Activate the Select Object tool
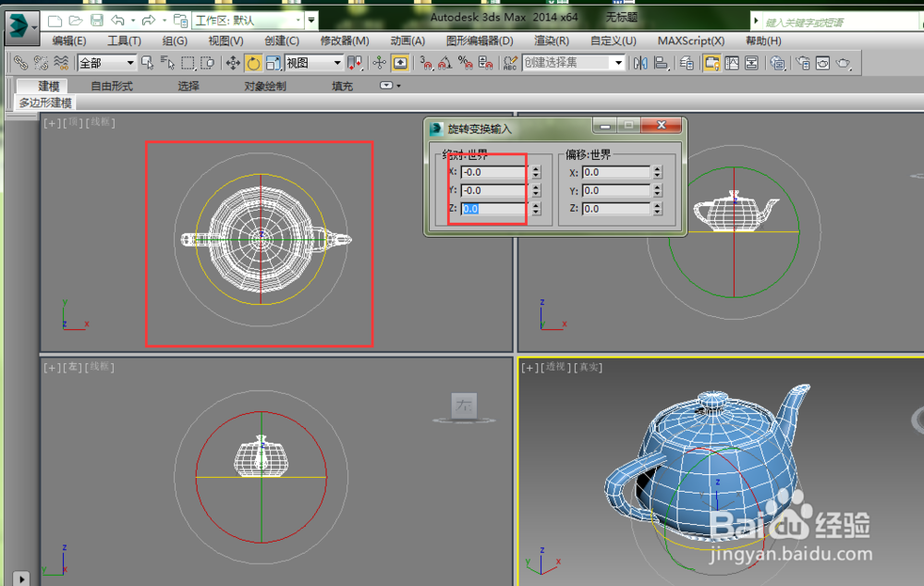 (x=147, y=63)
